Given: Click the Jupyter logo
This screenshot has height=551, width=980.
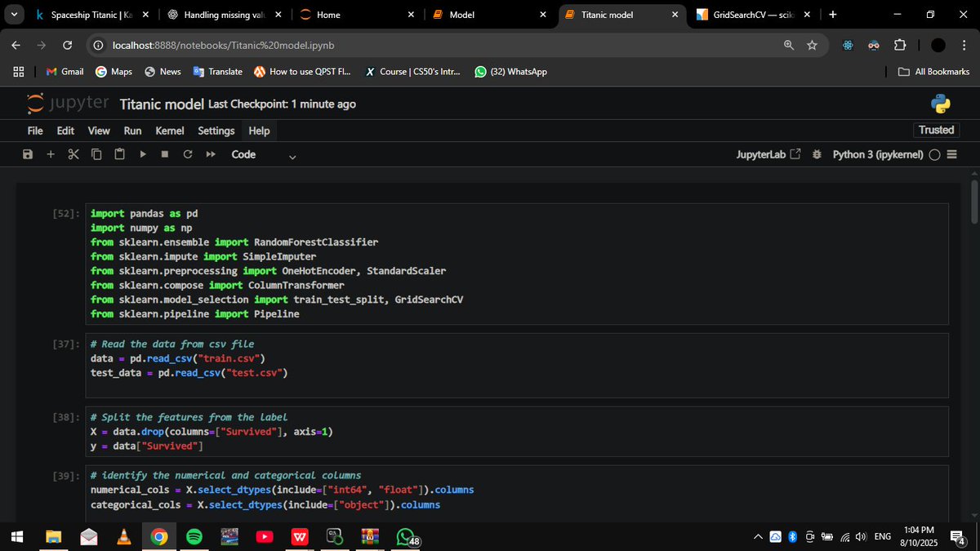Looking at the screenshot, I should (x=68, y=104).
